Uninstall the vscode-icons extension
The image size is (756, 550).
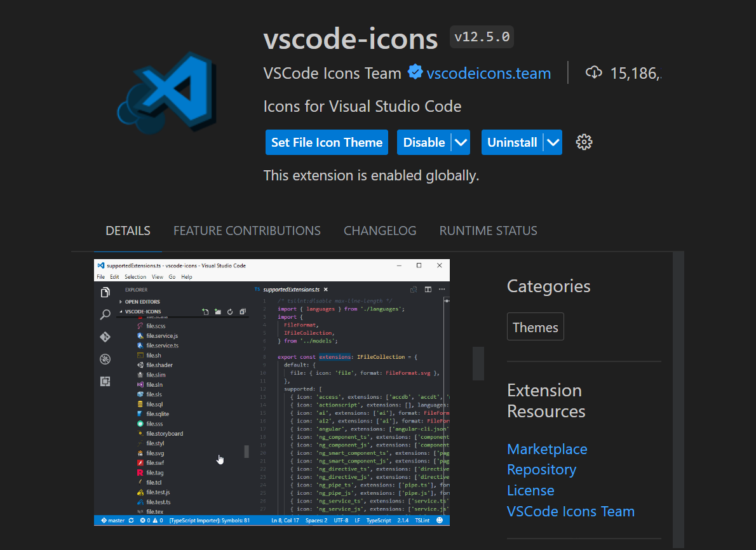pyautogui.click(x=512, y=142)
